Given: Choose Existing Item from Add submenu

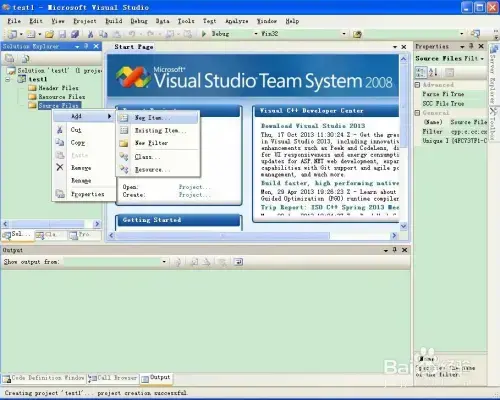Looking at the screenshot, I should point(157,130).
